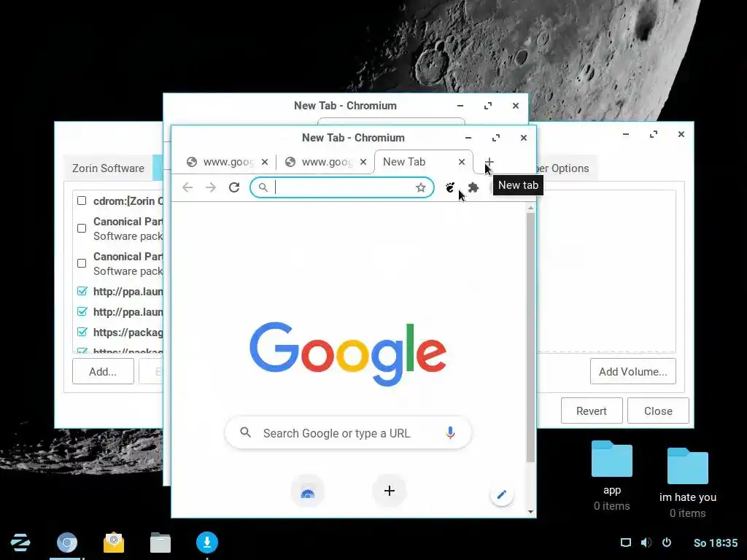Open the volume control in the tray

click(x=646, y=542)
